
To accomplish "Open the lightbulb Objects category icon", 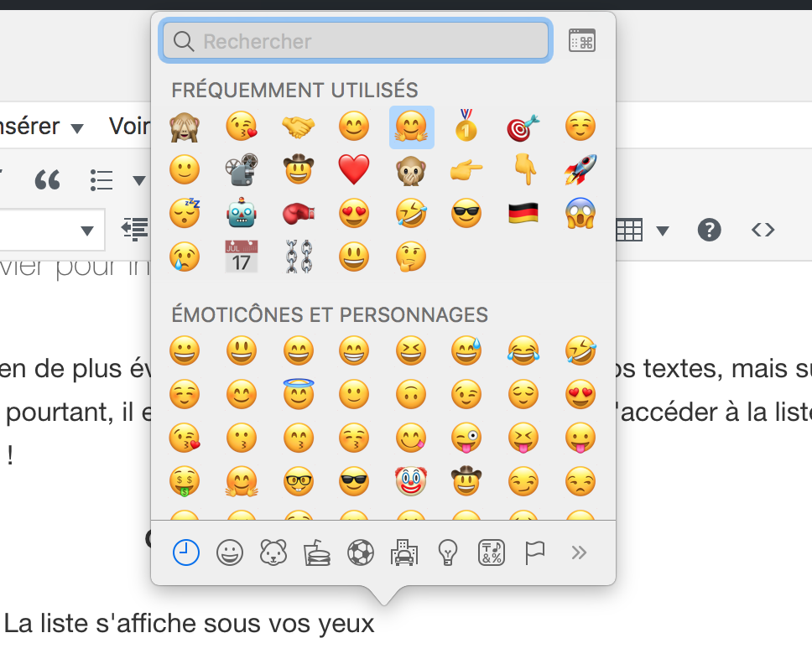I will tap(448, 552).
